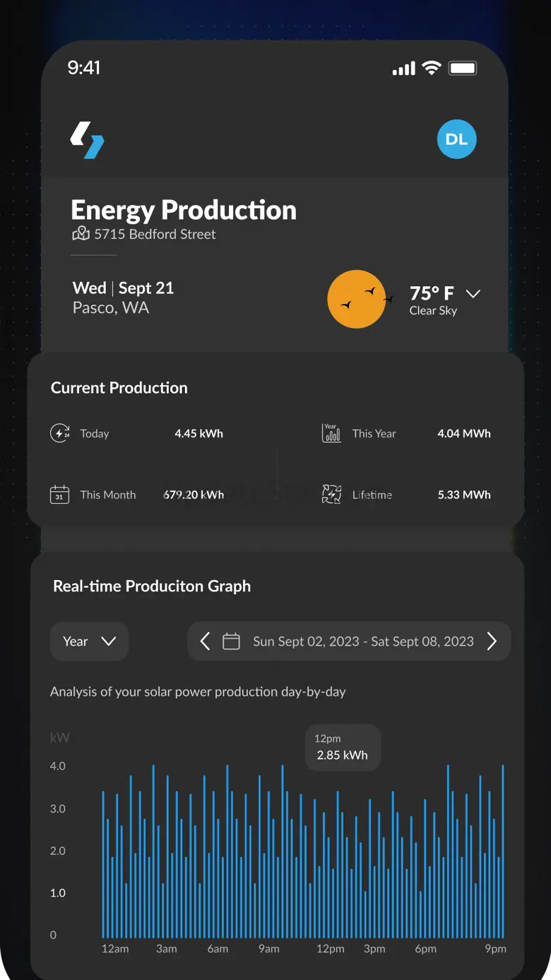This screenshot has width=551, height=980.
Task: Tap the 12pm 2.85 kWh tooltip
Action: (x=343, y=748)
